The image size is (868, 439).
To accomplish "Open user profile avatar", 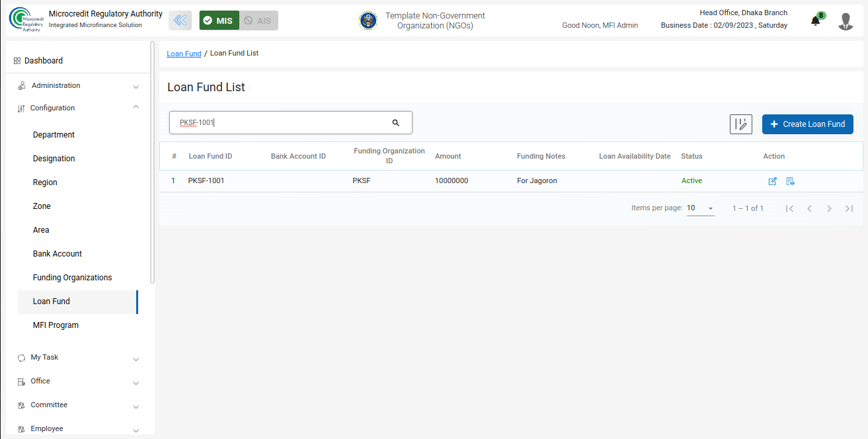I will pyautogui.click(x=846, y=21).
